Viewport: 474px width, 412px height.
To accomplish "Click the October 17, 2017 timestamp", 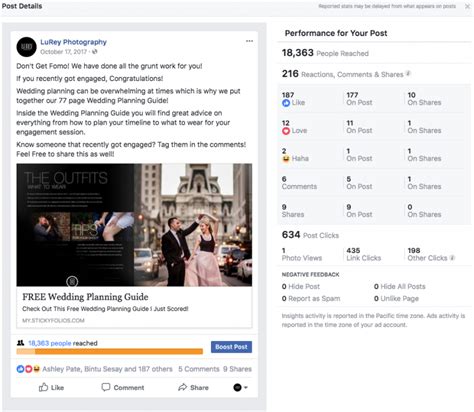I will point(63,52).
